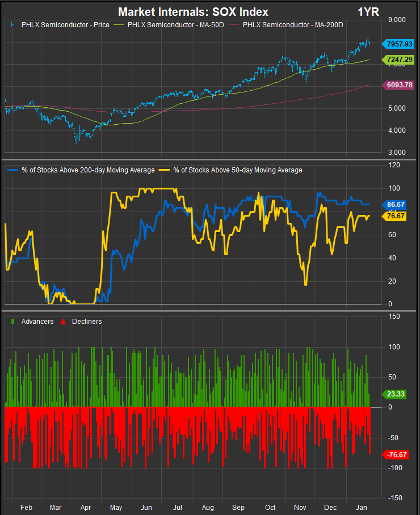Viewport: 420px width, 515px height.
Task: Select the Jun label on the time axis
Action: click(x=146, y=506)
